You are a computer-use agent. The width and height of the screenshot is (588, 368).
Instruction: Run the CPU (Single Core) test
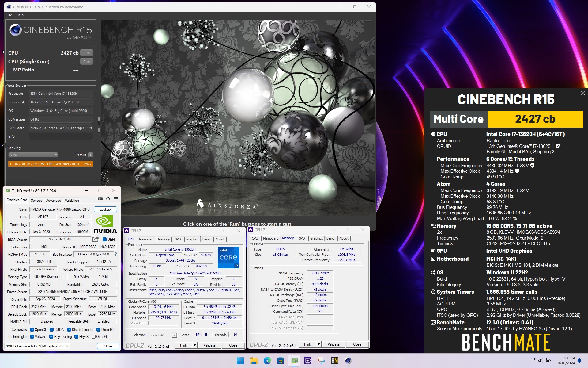point(87,62)
